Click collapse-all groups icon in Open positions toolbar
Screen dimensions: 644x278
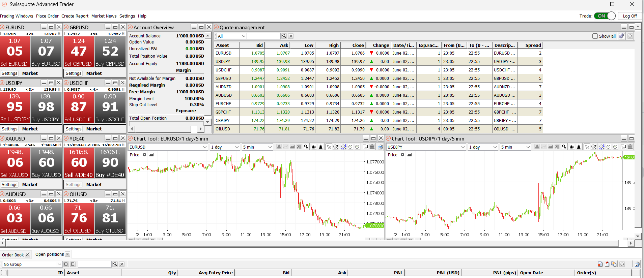[x=73, y=264]
